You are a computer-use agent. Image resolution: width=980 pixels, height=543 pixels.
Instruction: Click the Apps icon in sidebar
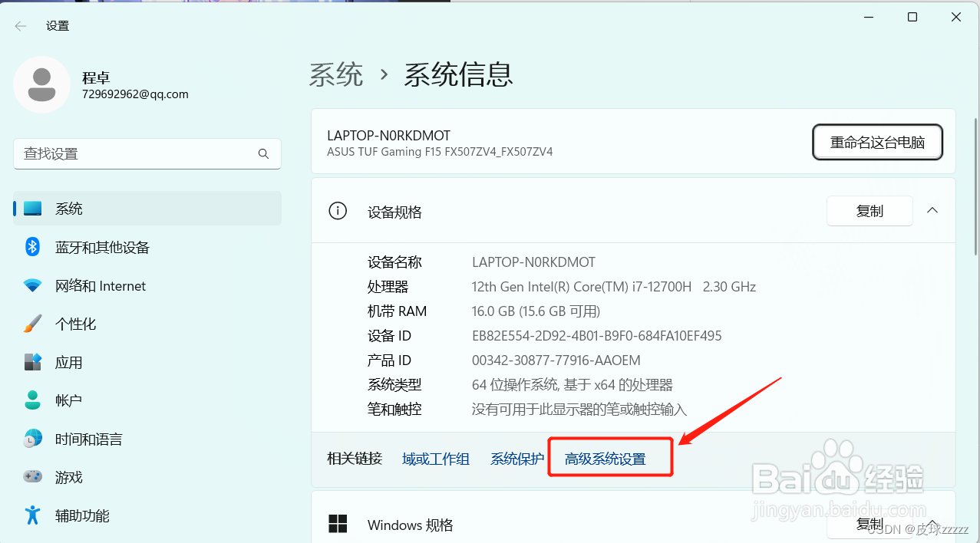(x=32, y=362)
